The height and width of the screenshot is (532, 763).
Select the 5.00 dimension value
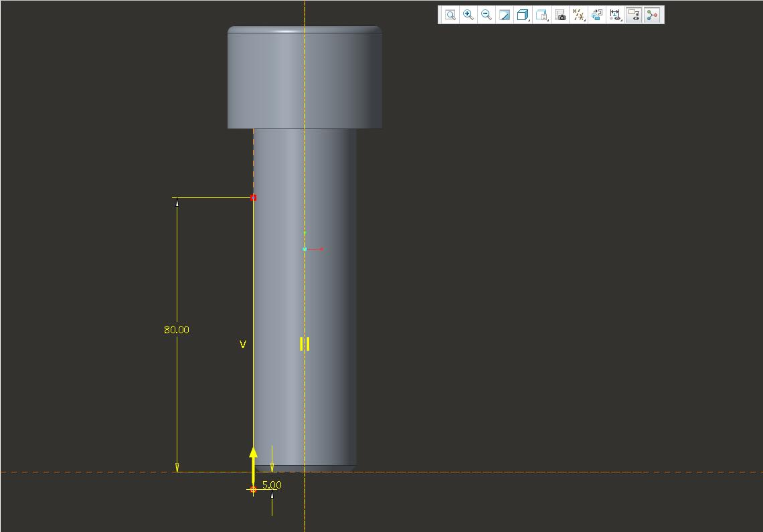tap(272, 484)
